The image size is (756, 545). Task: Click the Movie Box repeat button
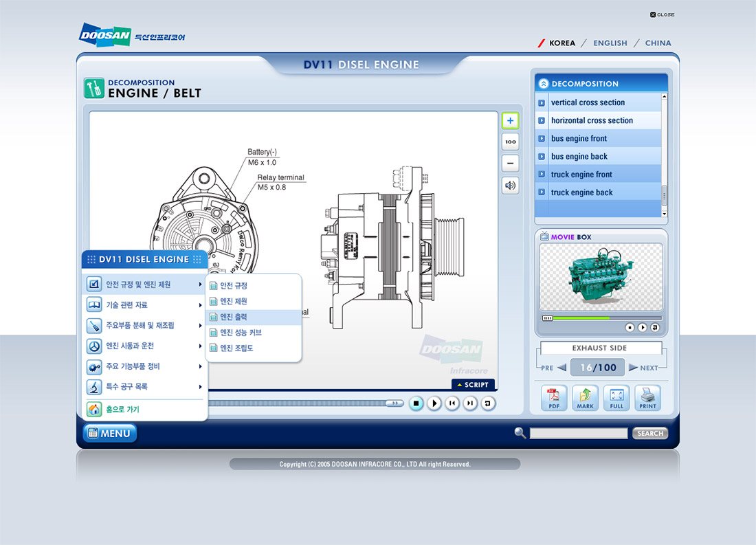(655, 328)
